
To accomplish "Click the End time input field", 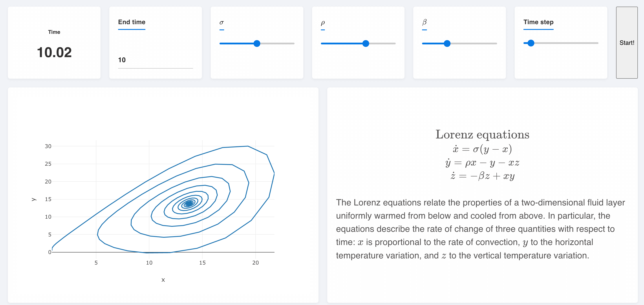I will pyautogui.click(x=155, y=60).
